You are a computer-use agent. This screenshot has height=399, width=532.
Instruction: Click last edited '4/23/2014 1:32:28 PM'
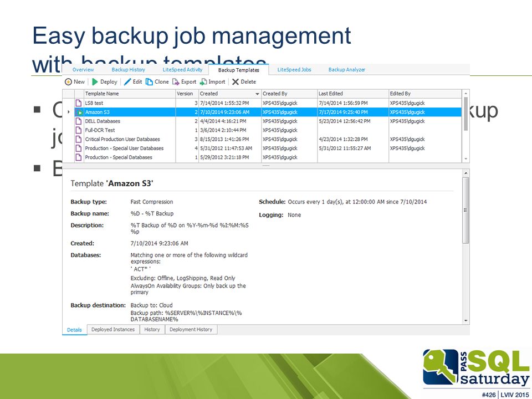coord(343,139)
